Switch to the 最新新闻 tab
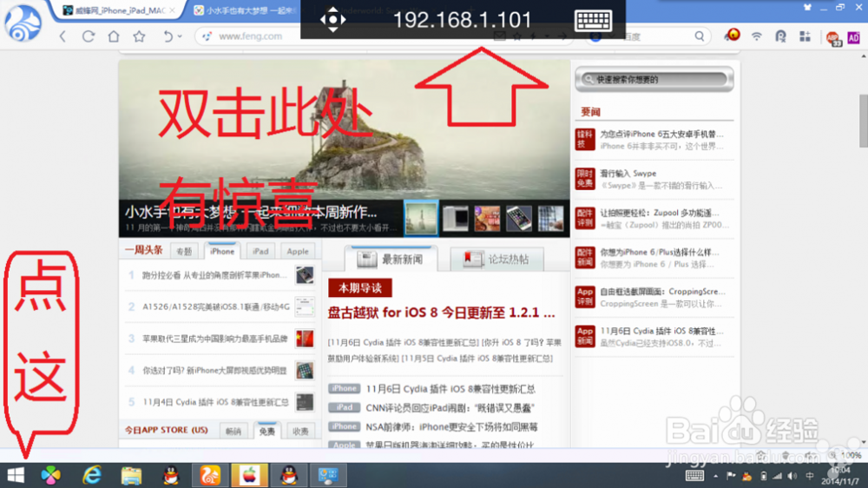This screenshot has width=868, height=488. pyautogui.click(x=391, y=260)
